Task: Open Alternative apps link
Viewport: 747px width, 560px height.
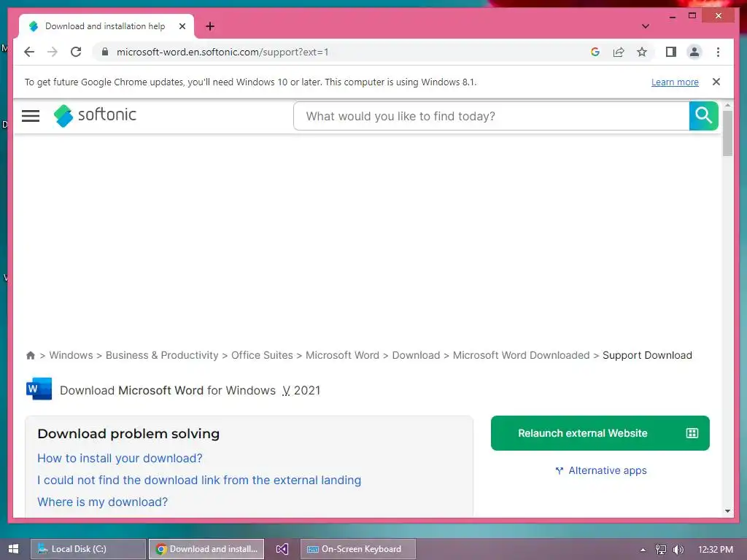Action: (601, 470)
